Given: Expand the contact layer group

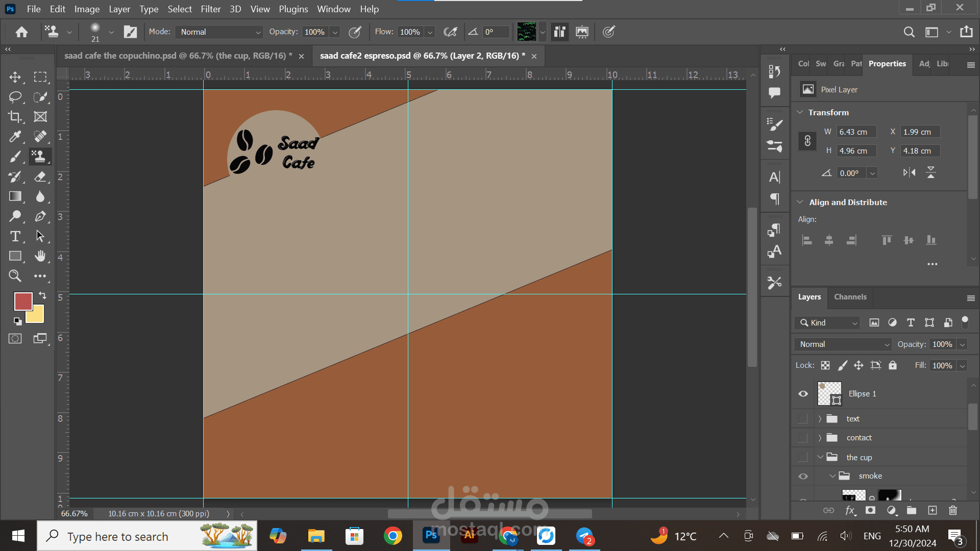Looking at the screenshot, I should [820, 438].
